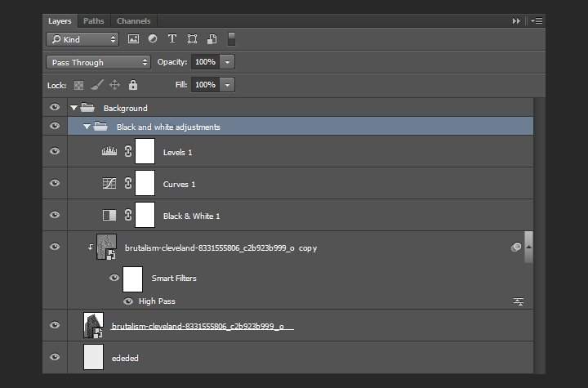588x388 pixels.
Task: Toggle Smart Filters visibility
Action: pos(114,278)
